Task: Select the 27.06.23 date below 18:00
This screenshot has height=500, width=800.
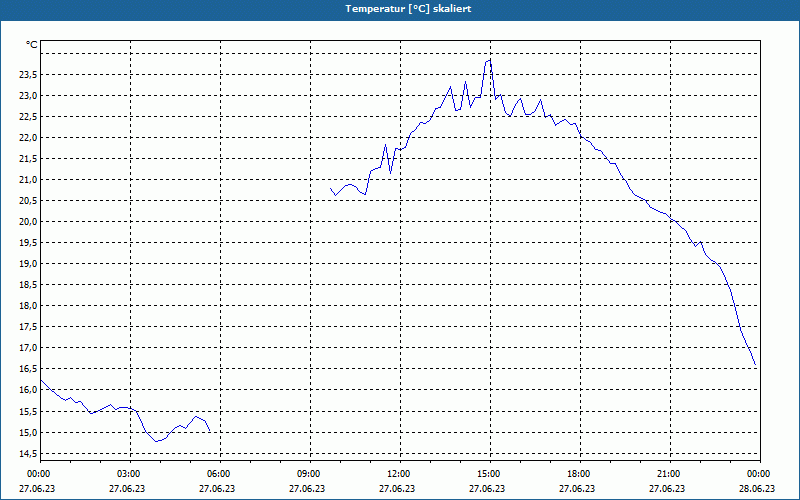Action: coord(577,489)
